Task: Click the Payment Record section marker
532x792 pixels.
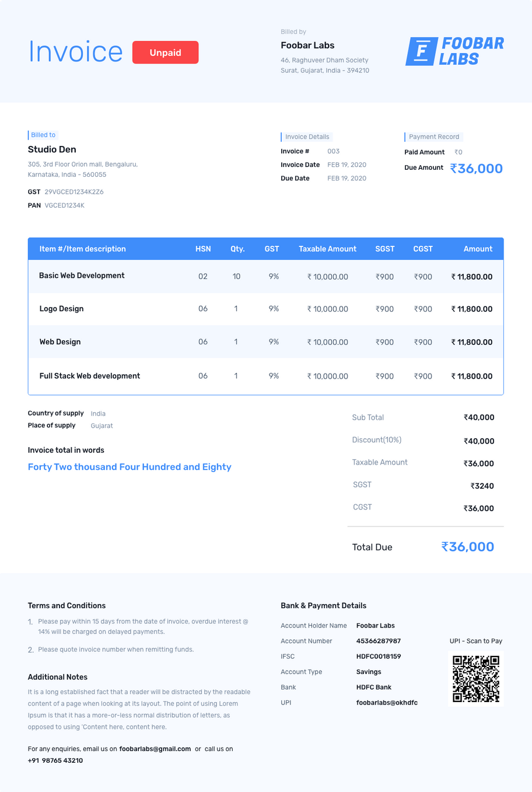Action: click(433, 137)
